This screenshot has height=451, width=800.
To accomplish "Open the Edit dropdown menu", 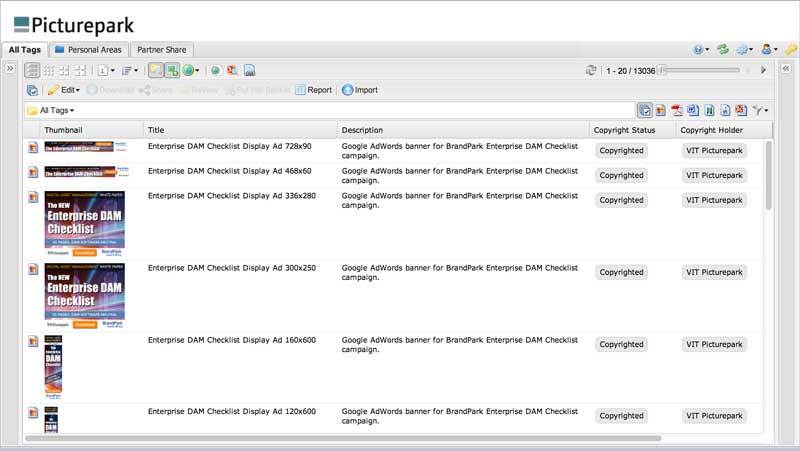I will click(64, 90).
